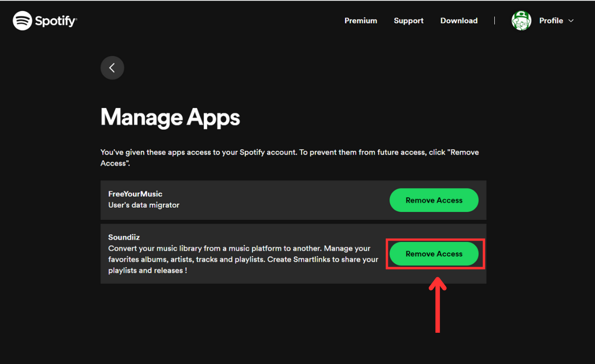Click the Soundiiz description text
The width and height of the screenshot is (595, 364).
(x=243, y=259)
